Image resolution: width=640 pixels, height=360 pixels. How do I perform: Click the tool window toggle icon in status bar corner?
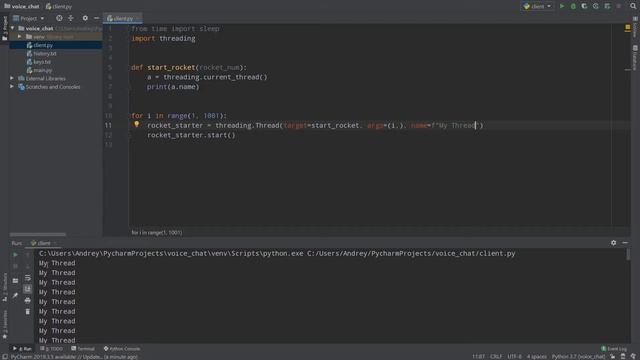(x=4, y=357)
